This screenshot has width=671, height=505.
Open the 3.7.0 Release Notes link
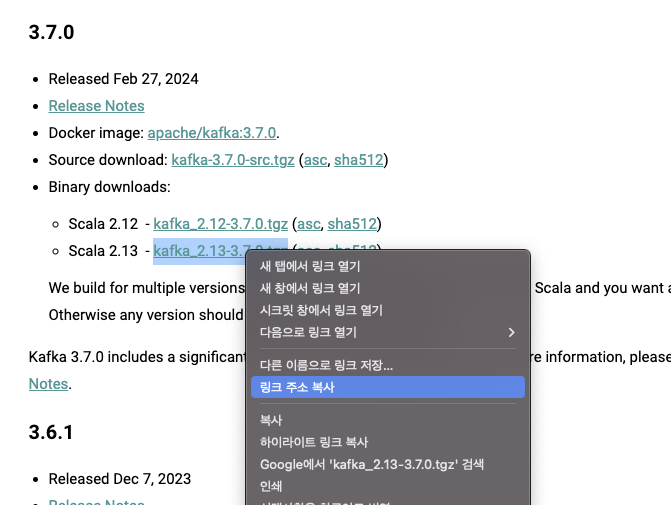(x=96, y=106)
